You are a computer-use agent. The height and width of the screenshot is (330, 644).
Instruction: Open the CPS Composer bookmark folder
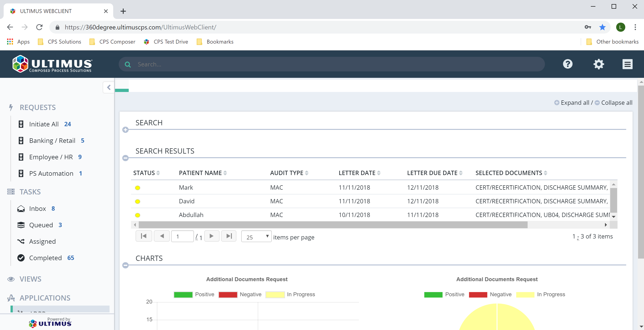(x=112, y=42)
